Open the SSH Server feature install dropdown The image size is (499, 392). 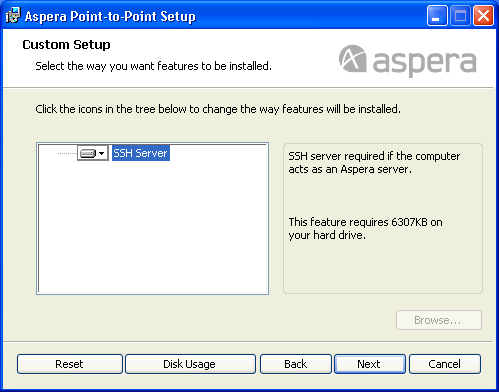point(93,153)
